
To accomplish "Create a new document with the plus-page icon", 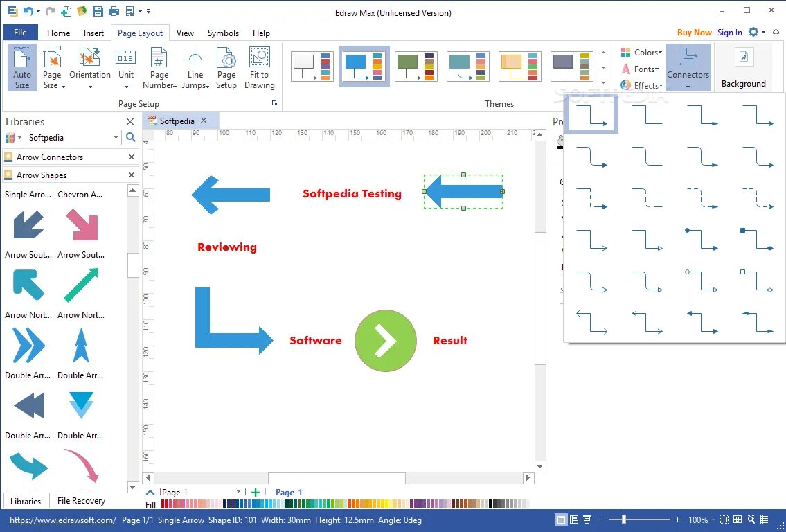I will point(66,11).
